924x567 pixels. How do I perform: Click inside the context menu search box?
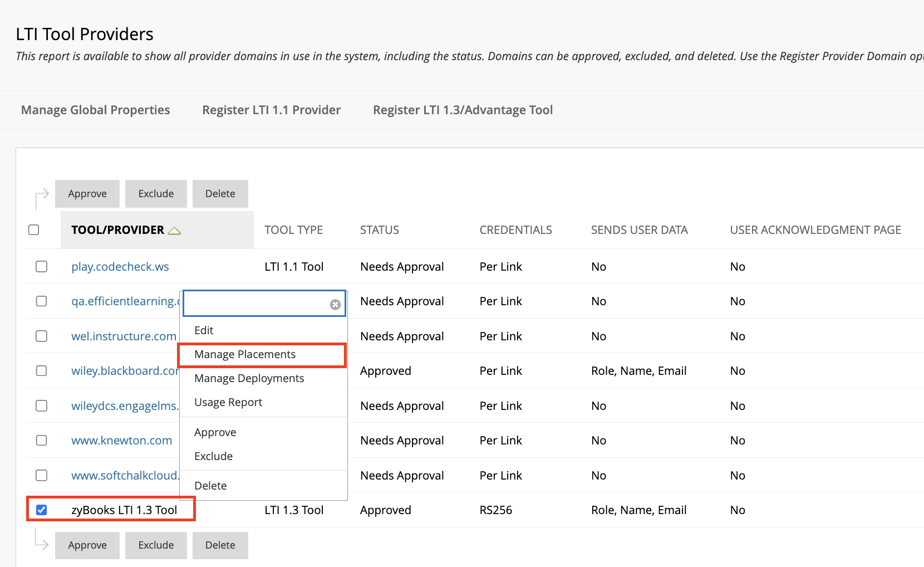(256, 303)
